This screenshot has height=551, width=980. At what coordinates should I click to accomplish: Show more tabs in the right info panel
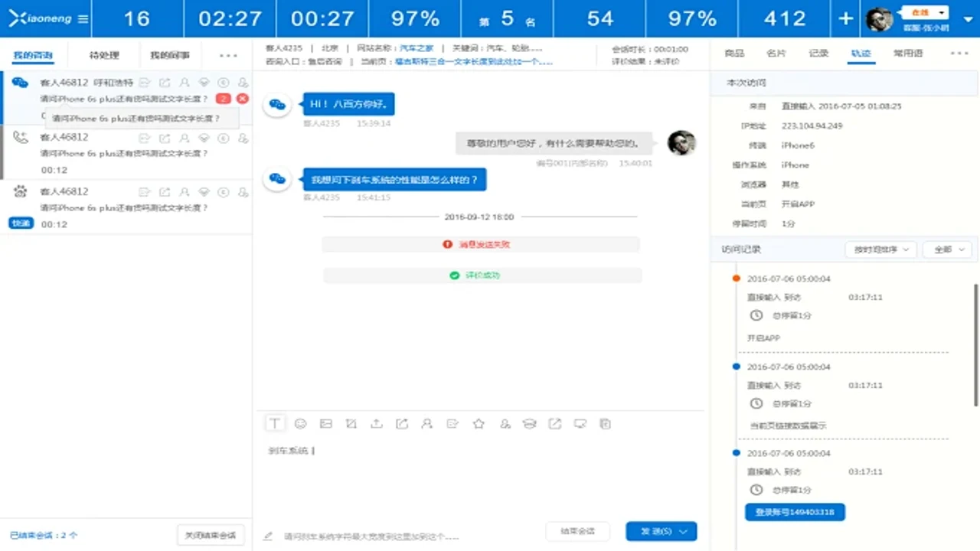tap(959, 53)
